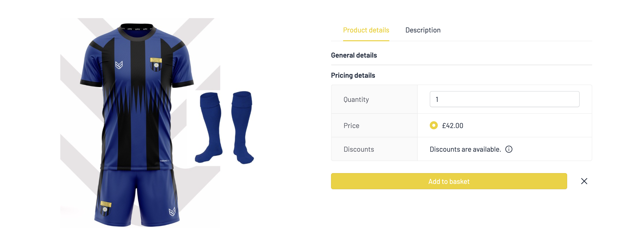
Task: Click the right blue sock image
Action: click(242, 127)
